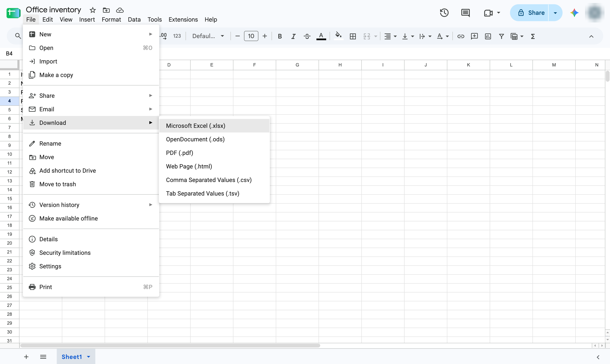Open the Extensions menu

(183, 19)
